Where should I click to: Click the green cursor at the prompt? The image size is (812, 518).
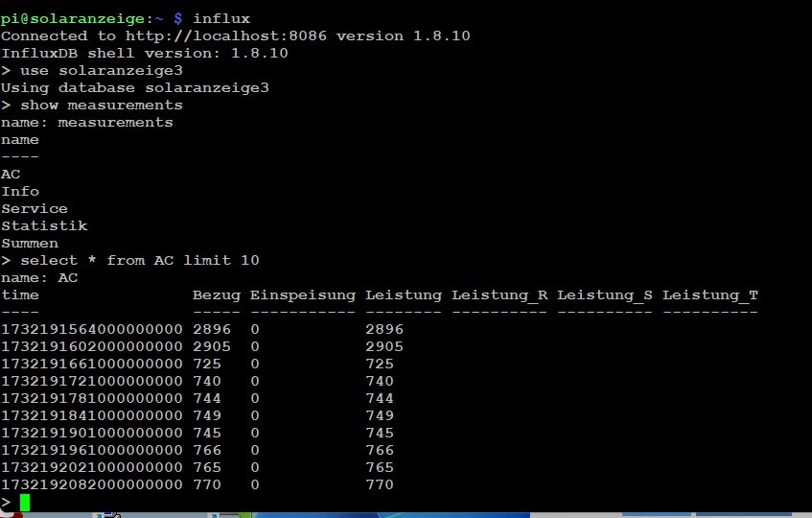25,503
